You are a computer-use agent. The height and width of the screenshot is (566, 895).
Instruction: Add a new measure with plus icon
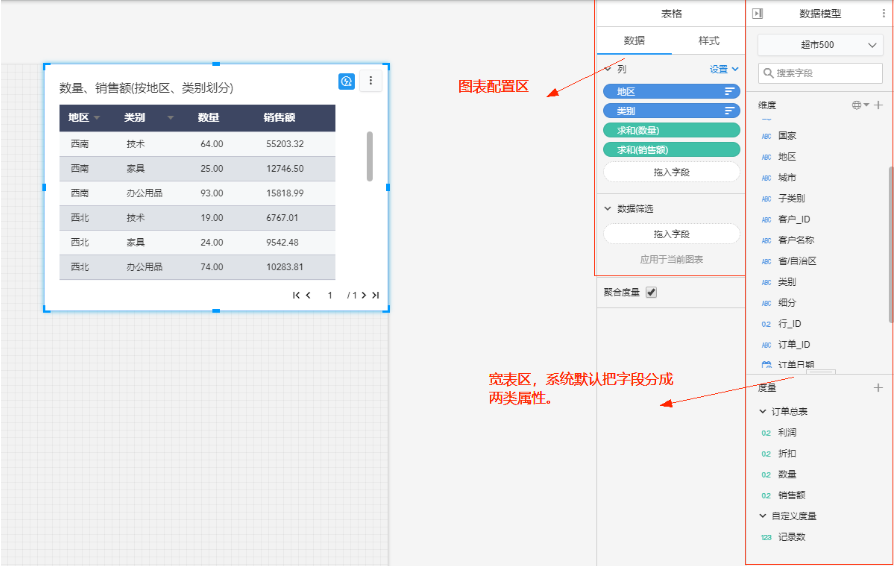(x=878, y=388)
